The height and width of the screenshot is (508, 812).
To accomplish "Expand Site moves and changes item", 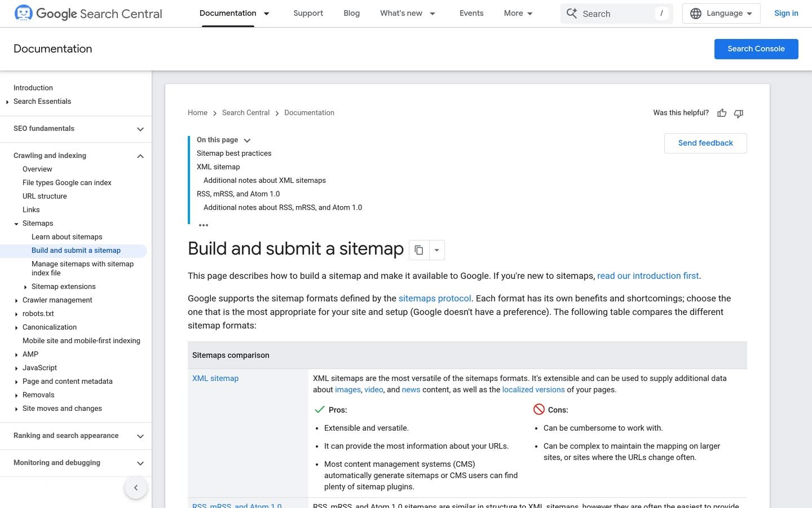I will pyautogui.click(x=16, y=409).
